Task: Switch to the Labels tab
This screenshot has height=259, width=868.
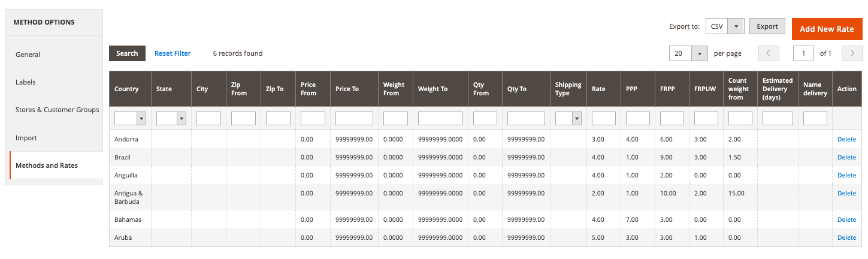Action: click(26, 82)
